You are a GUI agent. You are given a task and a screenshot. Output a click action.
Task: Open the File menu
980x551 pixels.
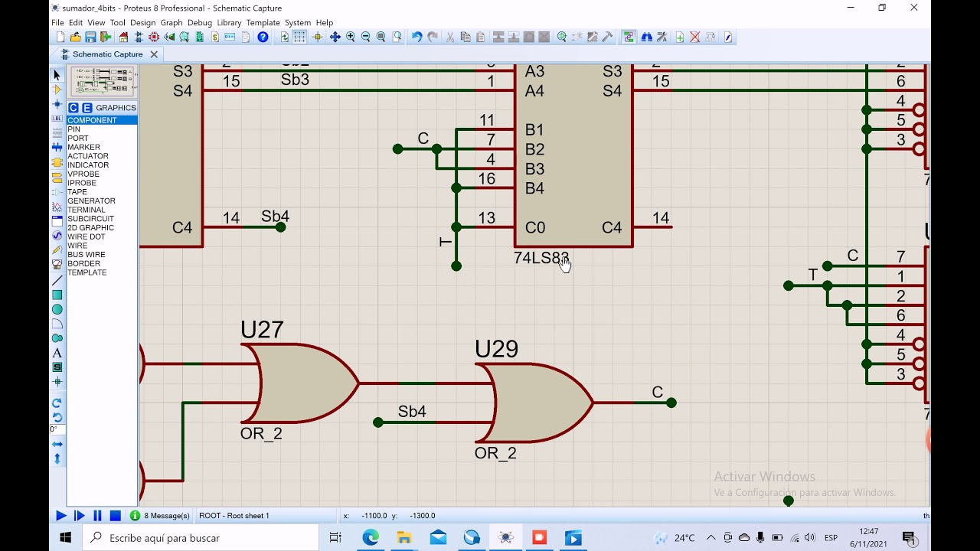point(57,23)
